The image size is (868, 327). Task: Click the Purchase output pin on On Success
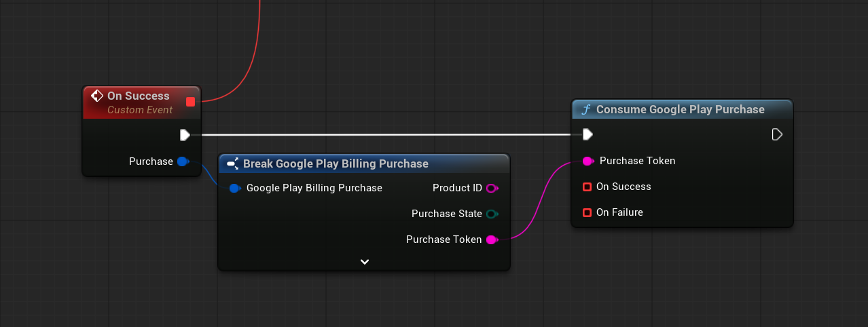click(183, 161)
